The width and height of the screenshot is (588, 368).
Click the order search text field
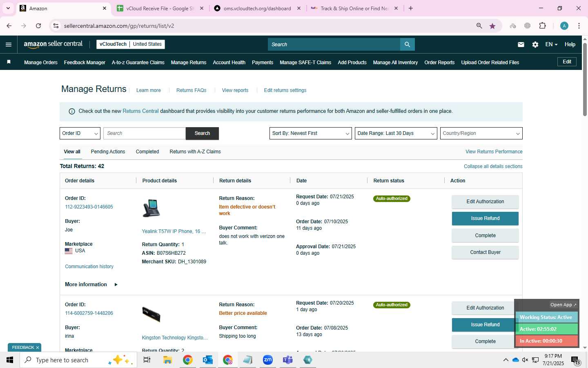[145, 133]
